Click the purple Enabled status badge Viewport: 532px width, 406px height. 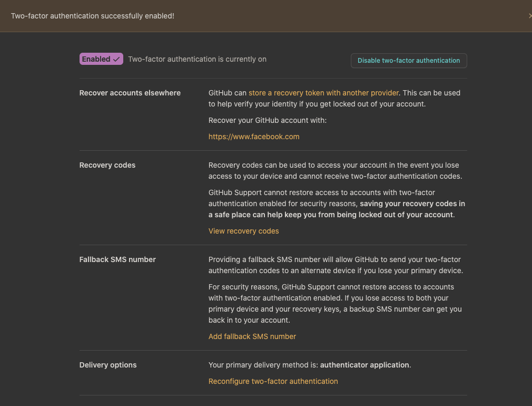tap(101, 59)
